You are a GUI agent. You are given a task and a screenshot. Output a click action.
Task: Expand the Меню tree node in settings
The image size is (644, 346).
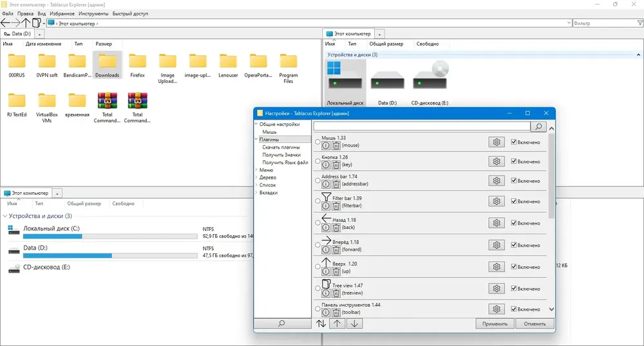(256, 170)
